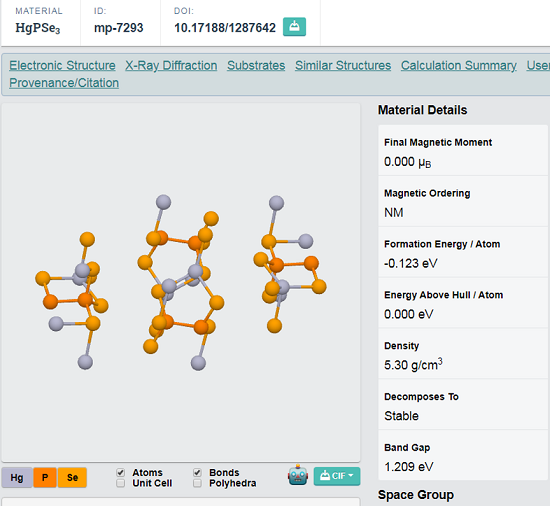Toggle the Atoms checkbox
Image resolution: width=550 pixels, height=506 pixels.
click(120, 472)
